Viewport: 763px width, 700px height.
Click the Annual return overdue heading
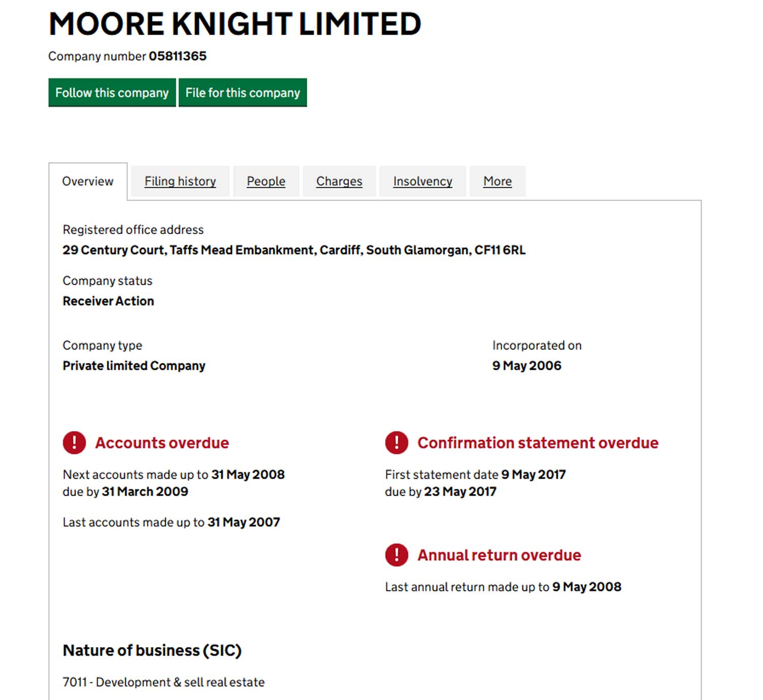pyautogui.click(x=500, y=555)
